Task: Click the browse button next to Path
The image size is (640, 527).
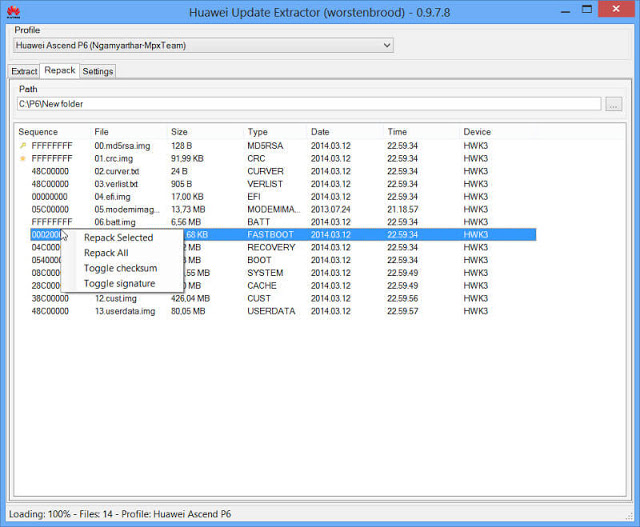Action: click(x=613, y=104)
